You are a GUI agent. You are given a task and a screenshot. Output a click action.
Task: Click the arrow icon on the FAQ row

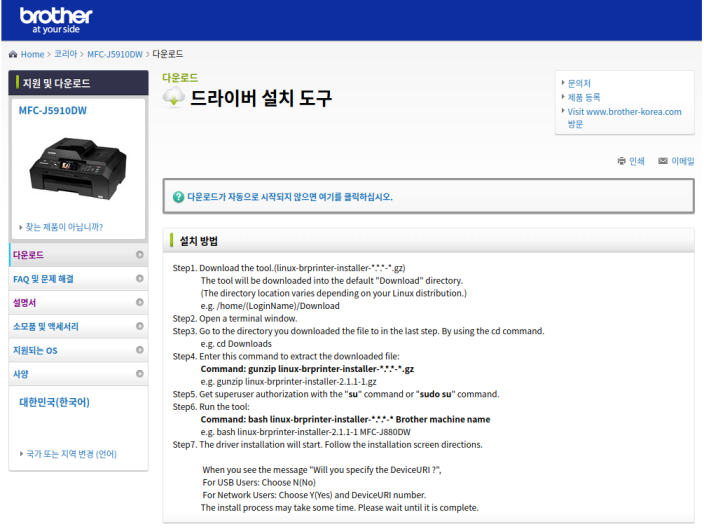pos(140,278)
